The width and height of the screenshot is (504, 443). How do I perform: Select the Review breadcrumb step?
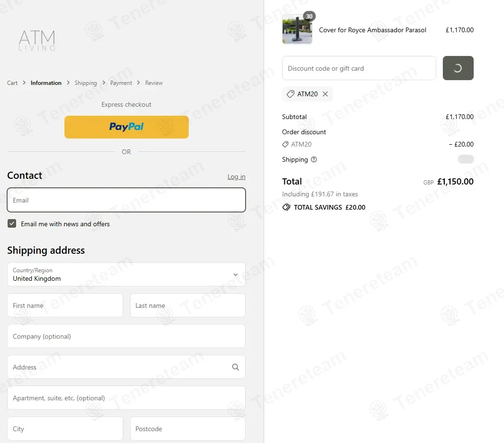coord(154,83)
